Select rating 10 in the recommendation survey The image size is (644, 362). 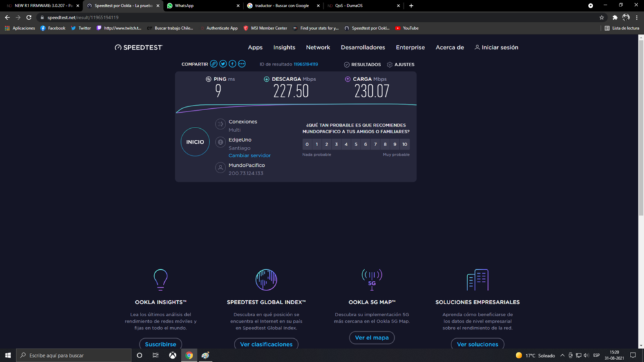405,144
